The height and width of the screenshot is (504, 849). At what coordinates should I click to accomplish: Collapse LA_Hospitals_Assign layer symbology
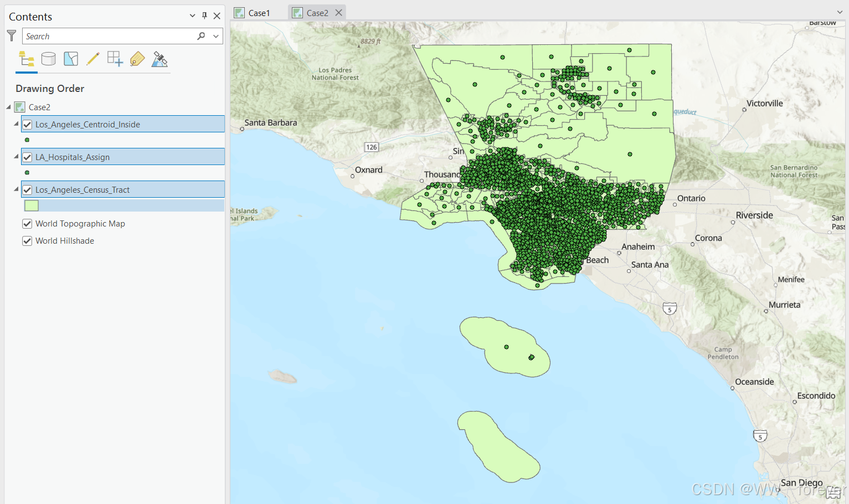click(x=16, y=157)
